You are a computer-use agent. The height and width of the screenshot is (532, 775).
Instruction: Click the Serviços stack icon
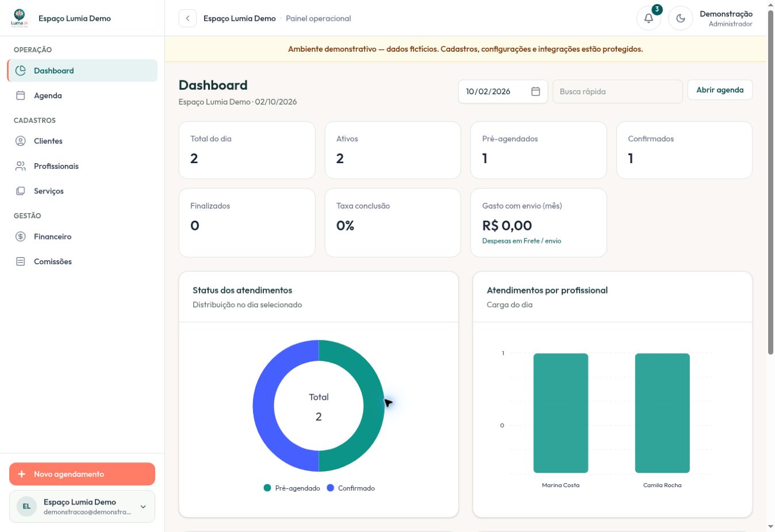[21, 191]
